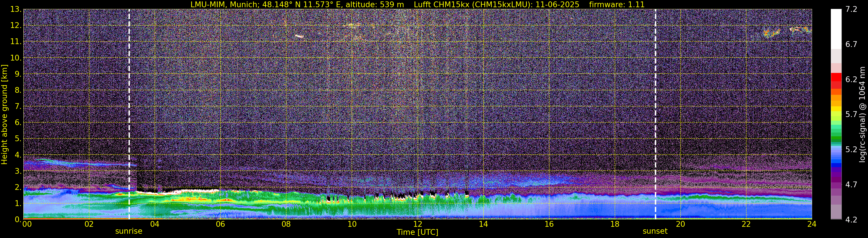
Task: Click the 'LMU-MIM, Munich' station title text
Action: (225, 4)
